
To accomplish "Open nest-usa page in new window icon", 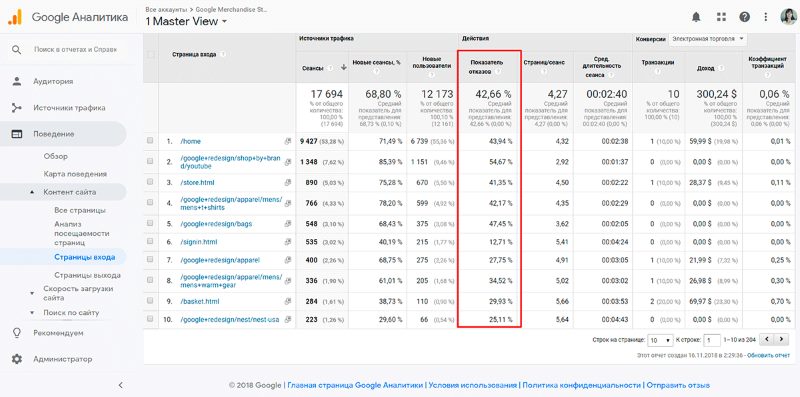I will pyautogui.click(x=288, y=319).
